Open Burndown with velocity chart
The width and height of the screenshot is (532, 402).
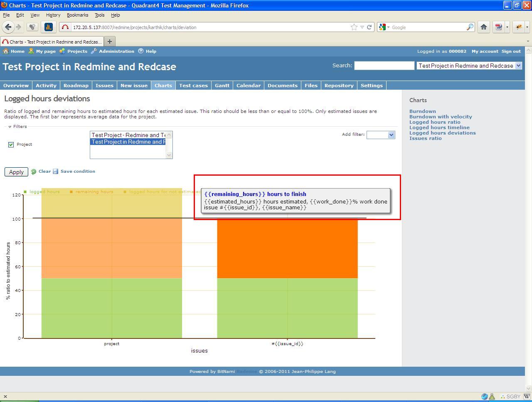point(441,117)
